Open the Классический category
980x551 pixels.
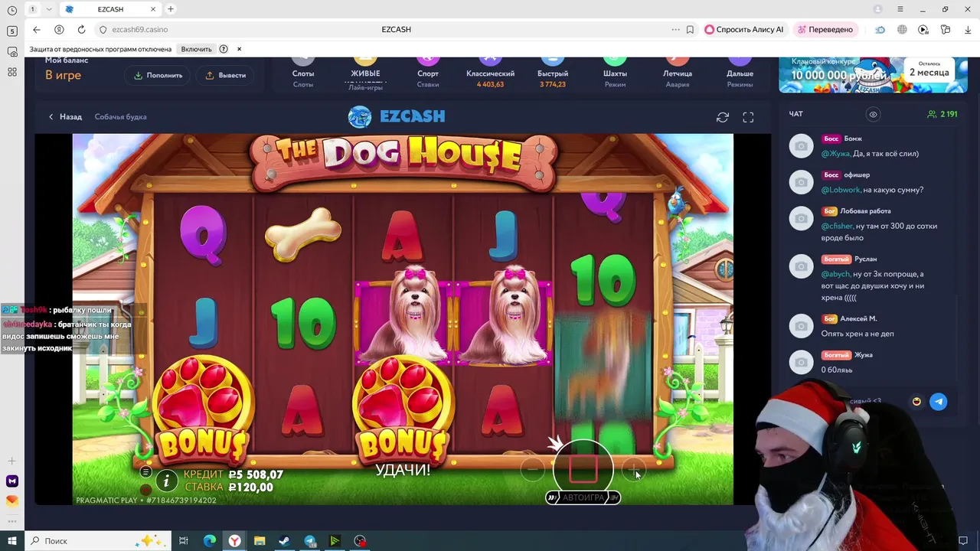(x=490, y=73)
